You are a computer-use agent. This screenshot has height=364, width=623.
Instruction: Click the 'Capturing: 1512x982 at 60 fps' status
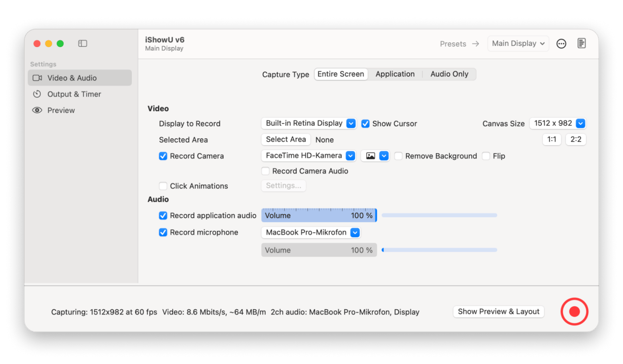(104, 312)
